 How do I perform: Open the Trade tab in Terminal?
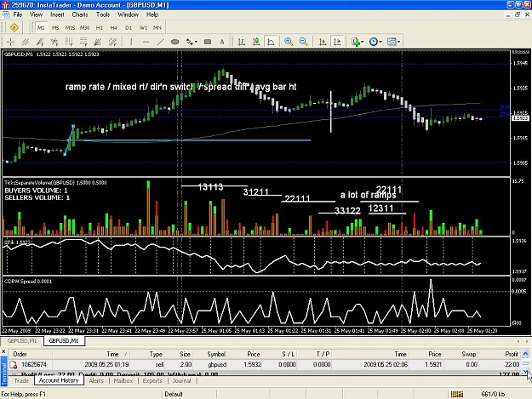click(21, 380)
